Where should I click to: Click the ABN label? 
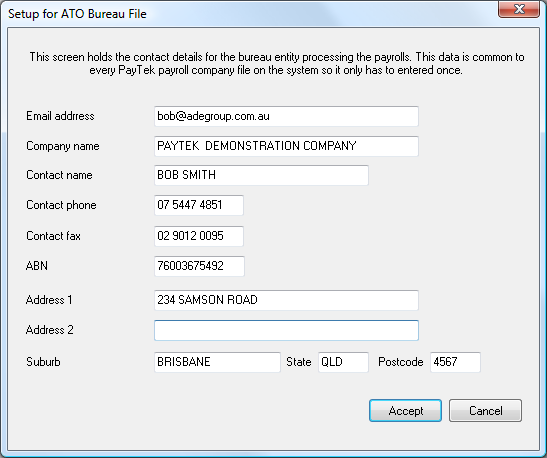pyautogui.click(x=37, y=266)
